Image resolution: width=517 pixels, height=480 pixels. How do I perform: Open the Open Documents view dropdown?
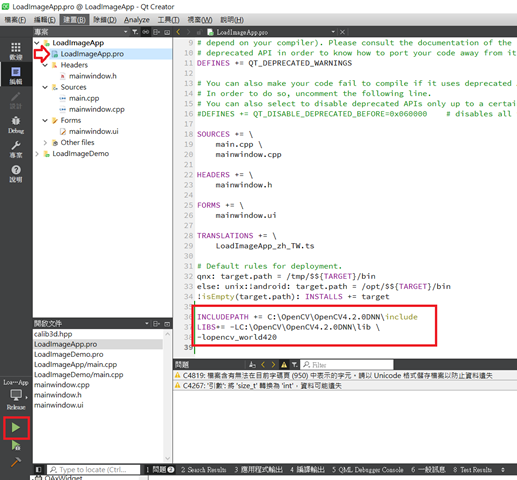click(x=147, y=324)
